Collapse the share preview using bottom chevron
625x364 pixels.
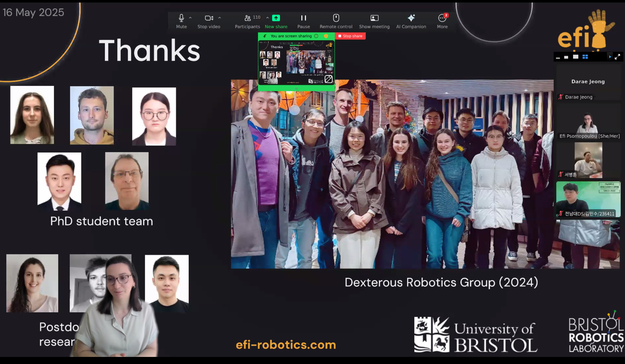point(296,88)
